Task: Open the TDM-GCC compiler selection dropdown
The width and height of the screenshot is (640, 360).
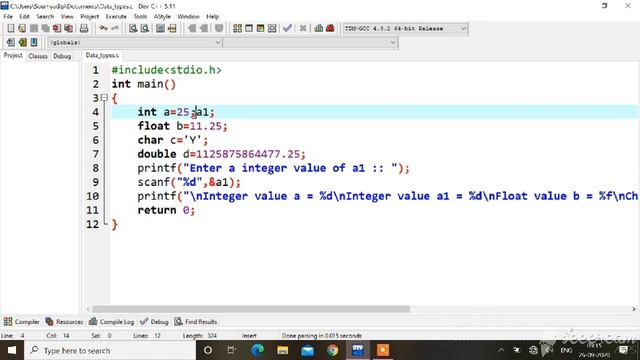Action: pos(405,29)
